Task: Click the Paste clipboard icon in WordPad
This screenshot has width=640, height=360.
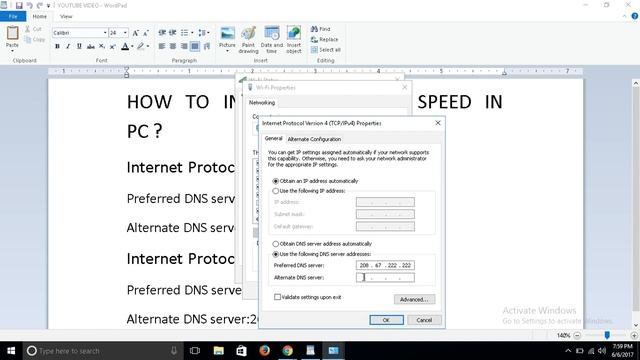Action: (x=12, y=33)
